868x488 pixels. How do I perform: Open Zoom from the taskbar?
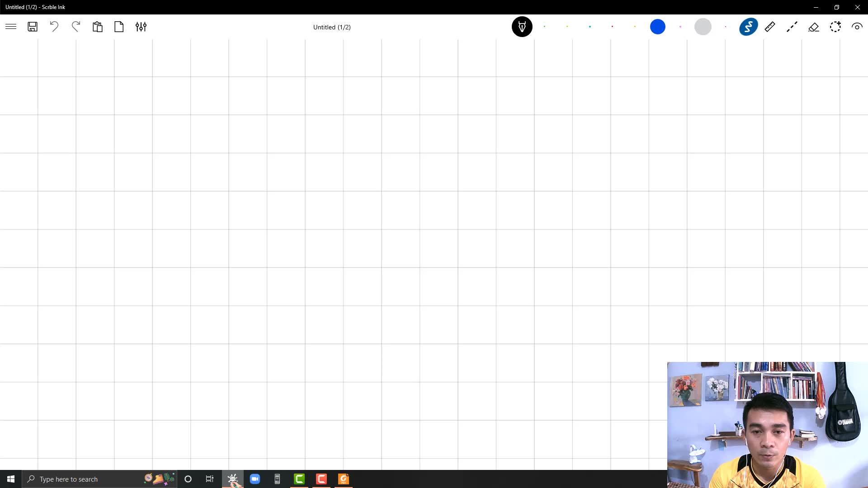255,479
